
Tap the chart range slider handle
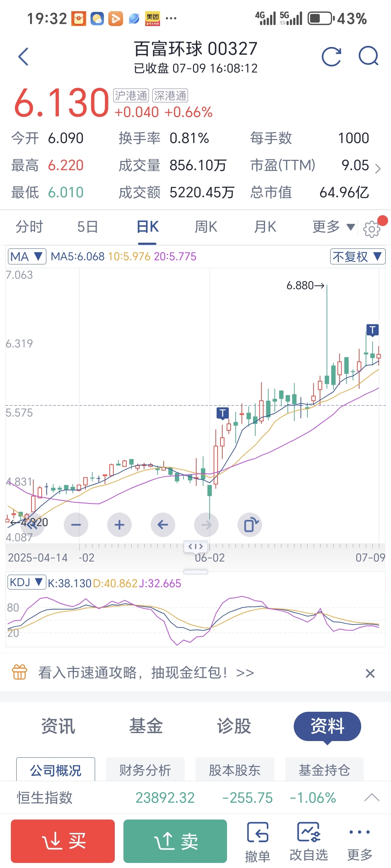tap(195, 546)
